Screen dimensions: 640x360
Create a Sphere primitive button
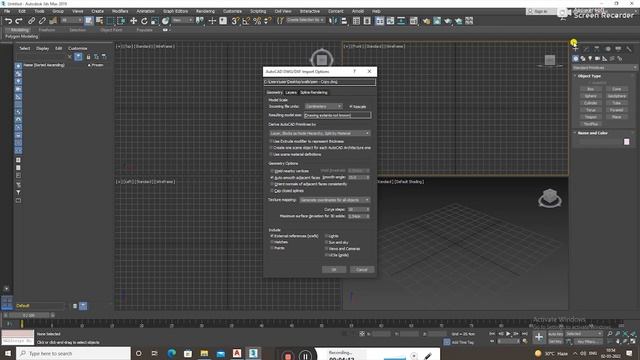click(591, 96)
